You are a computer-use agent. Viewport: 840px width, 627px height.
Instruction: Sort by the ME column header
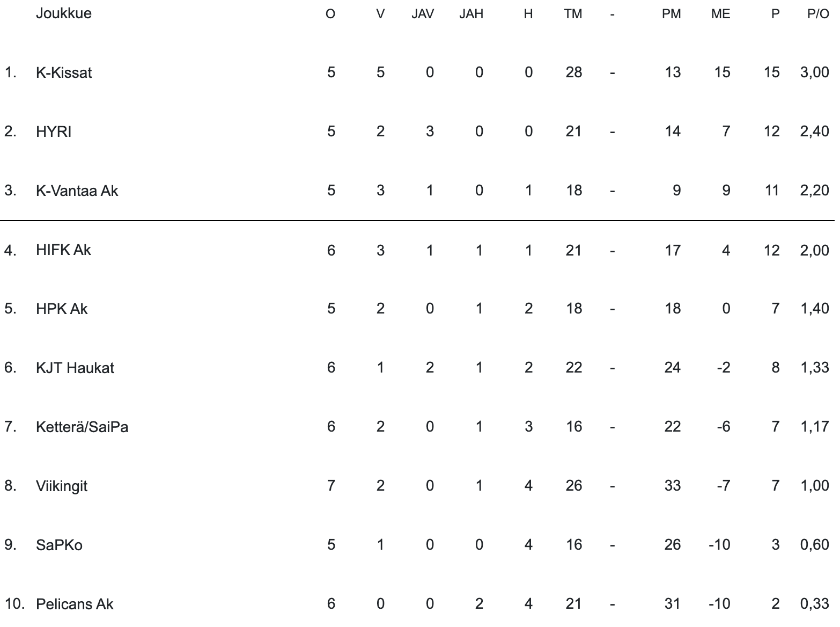point(720,14)
